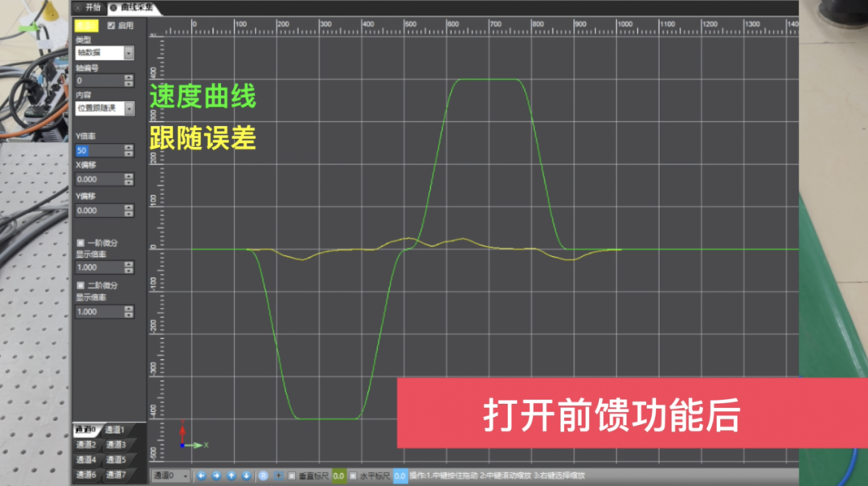Open the 内容 dropdown showing 位置跟随误差
Screen dimensions: 868x486
pos(105,108)
